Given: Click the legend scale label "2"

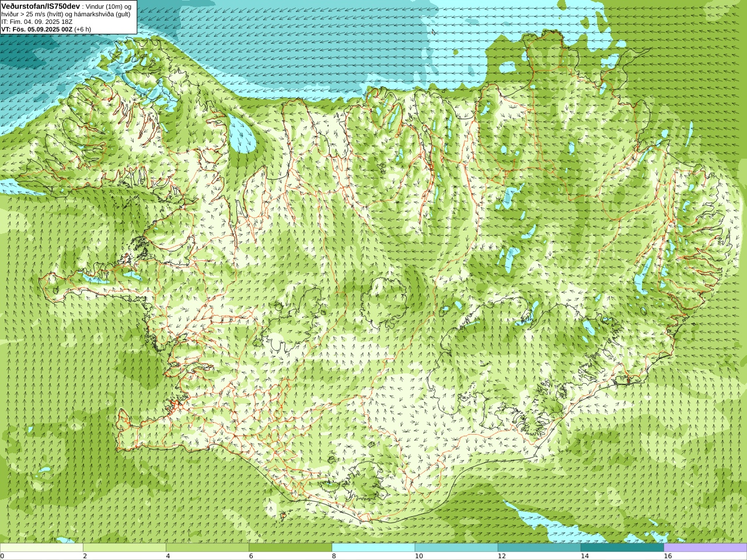Looking at the screenshot, I should coord(85,556).
